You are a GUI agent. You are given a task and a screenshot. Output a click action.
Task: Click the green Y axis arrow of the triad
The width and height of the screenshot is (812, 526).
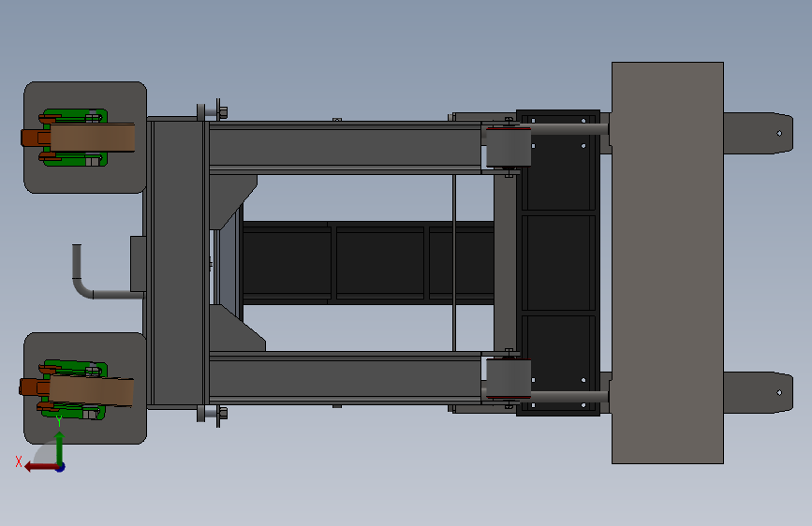60,448
